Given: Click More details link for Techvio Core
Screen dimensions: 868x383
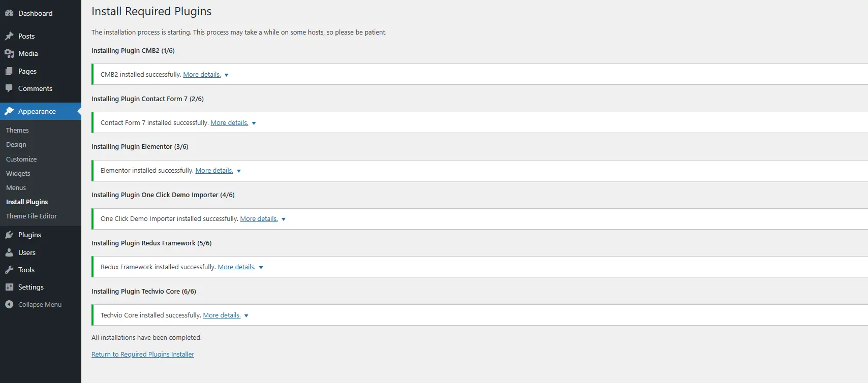Looking at the screenshot, I should point(222,315).
